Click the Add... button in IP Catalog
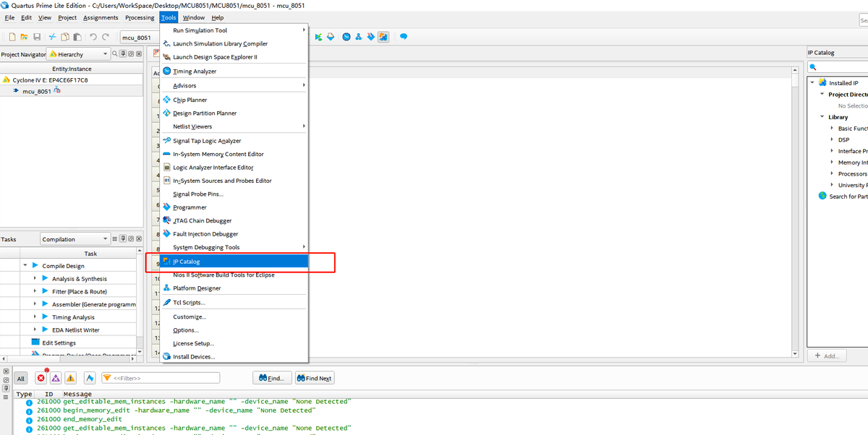This screenshot has width=868, height=435. (x=826, y=356)
